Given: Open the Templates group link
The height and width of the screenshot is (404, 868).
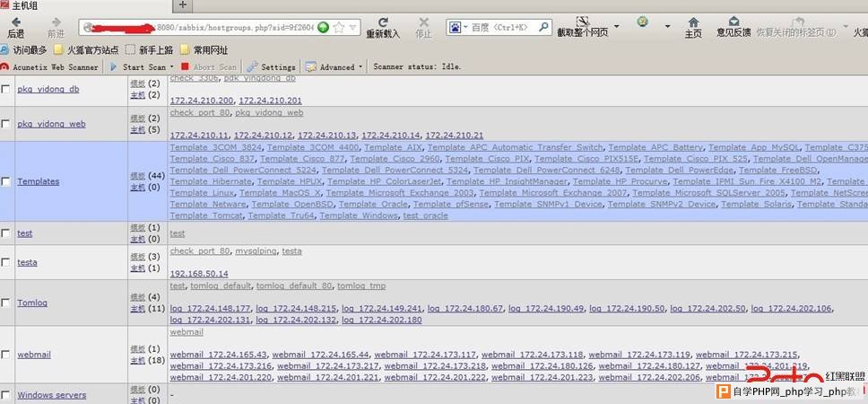Looking at the screenshot, I should [x=39, y=181].
